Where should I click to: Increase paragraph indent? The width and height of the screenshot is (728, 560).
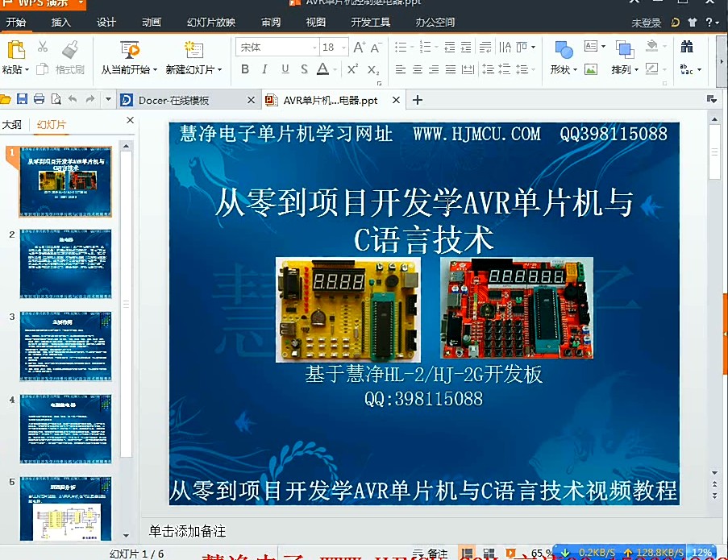pos(466,47)
